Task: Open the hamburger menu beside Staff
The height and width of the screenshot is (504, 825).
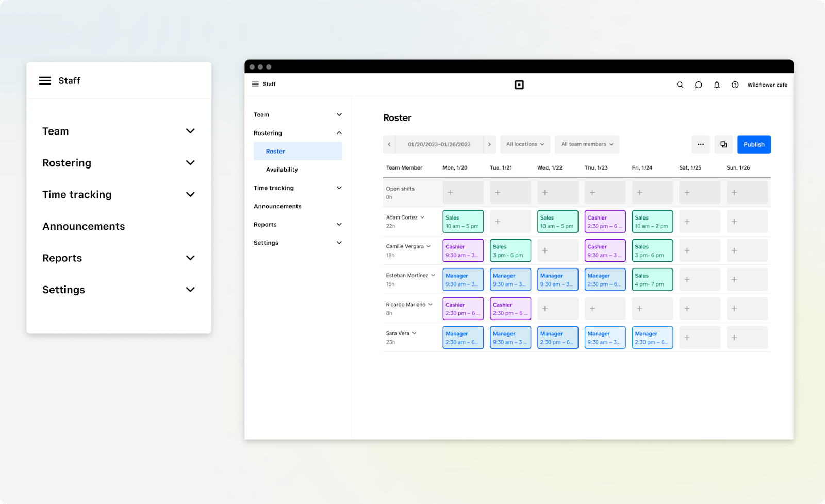Action: 255,84
